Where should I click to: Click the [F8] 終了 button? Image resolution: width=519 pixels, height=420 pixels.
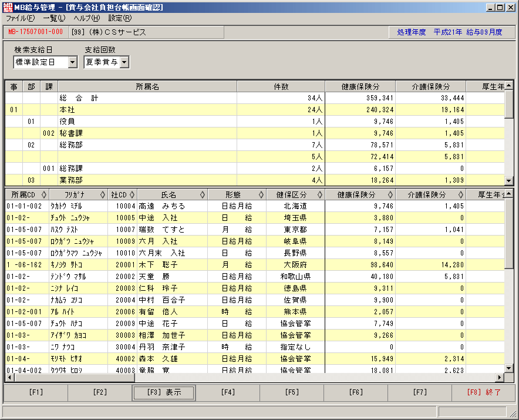(x=484, y=392)
